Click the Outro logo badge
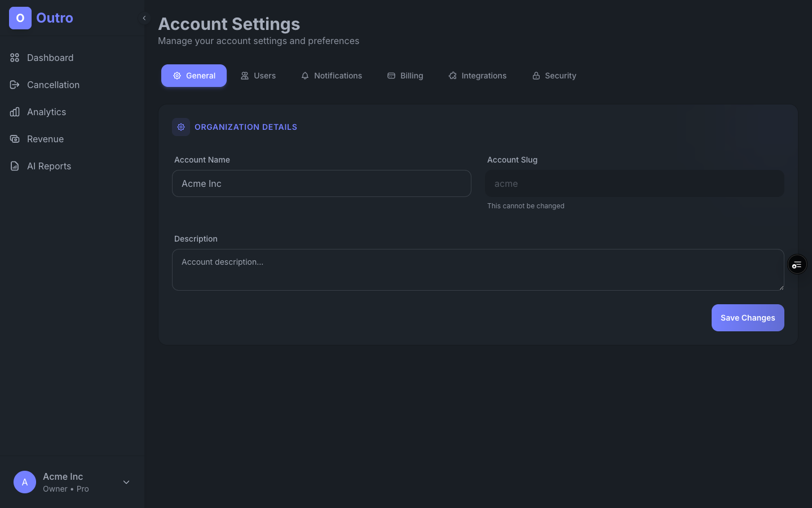This screenshot has width=812, height=508. [20, 18]
